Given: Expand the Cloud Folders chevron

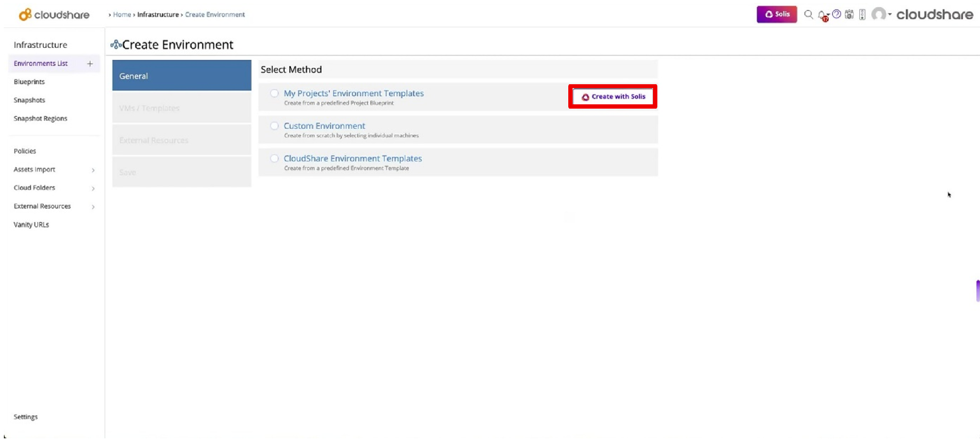Looking at the screenshot, I should [93, 188].
